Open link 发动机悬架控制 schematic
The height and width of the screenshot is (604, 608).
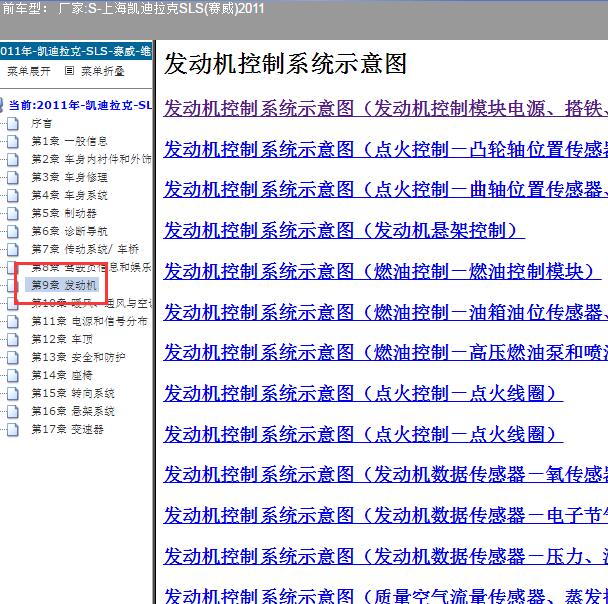(344, 231)
